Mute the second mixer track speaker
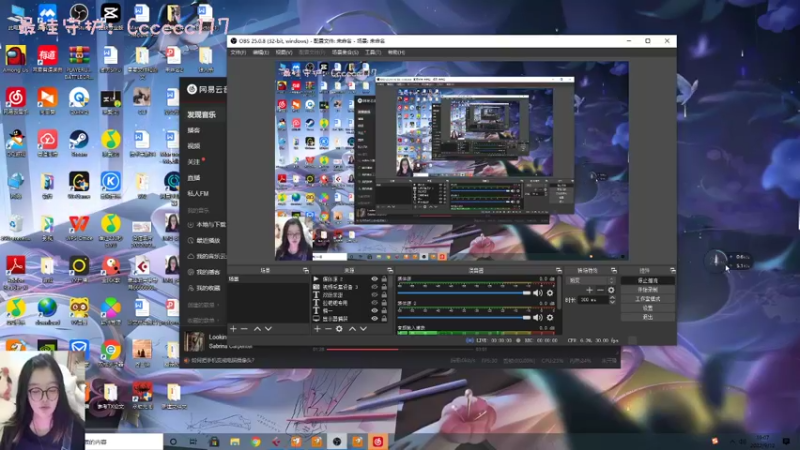Screen dimensions: 800x450 click(538, 317)
